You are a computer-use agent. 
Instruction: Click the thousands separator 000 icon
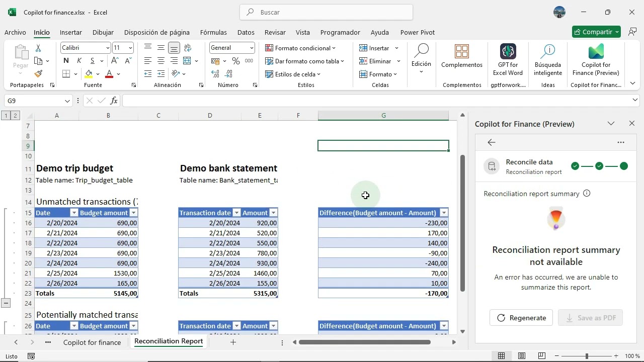tap(249, 61)
